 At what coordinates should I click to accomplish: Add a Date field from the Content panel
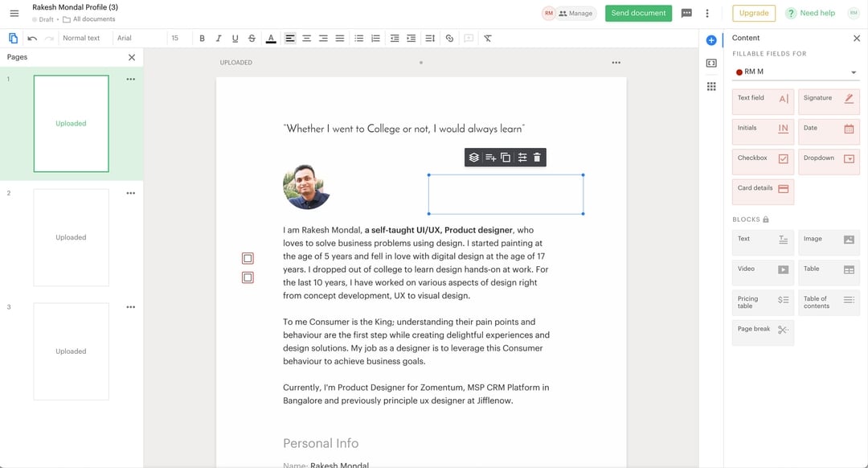pos(829,130)
